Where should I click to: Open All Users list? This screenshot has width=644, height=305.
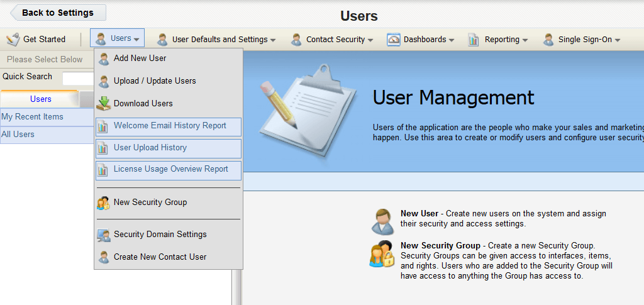point(47,135)
